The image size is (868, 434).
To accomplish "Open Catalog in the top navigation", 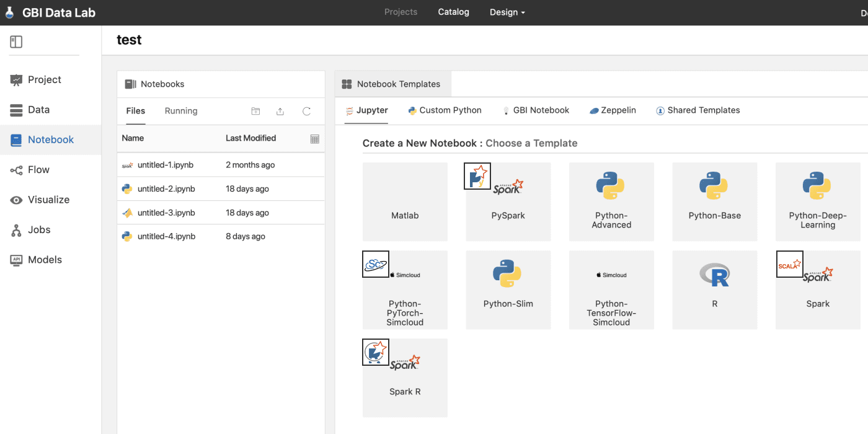I will [453, 12].
